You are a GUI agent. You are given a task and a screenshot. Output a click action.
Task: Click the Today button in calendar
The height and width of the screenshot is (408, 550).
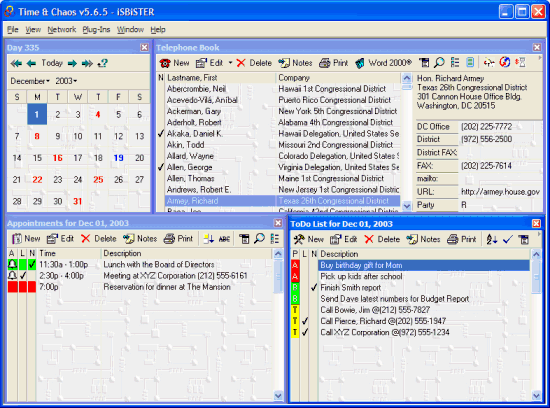[52, 63]
